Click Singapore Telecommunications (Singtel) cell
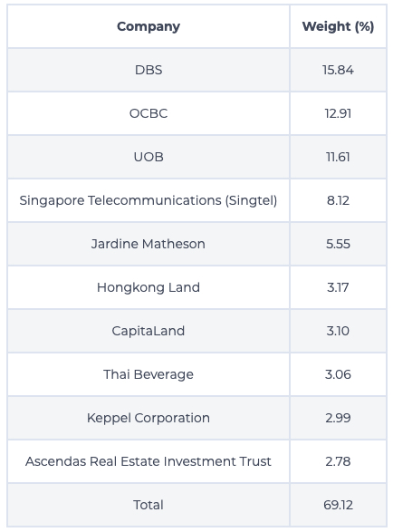The width and height of the screenshot is (393, 532). pyautogui.click(x=149, y=200)
